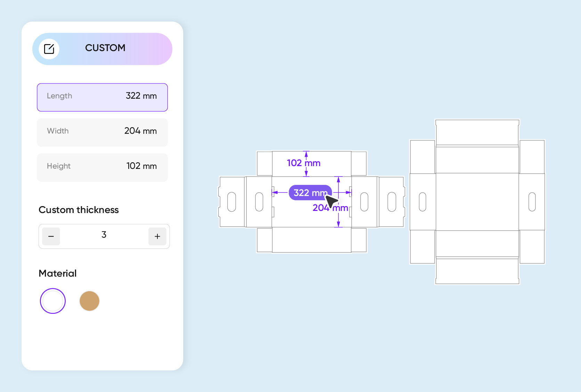Click the rightmost handle slot on the left dieline
581x392 pixels.
pyautogui.click(x=392, y=202)
